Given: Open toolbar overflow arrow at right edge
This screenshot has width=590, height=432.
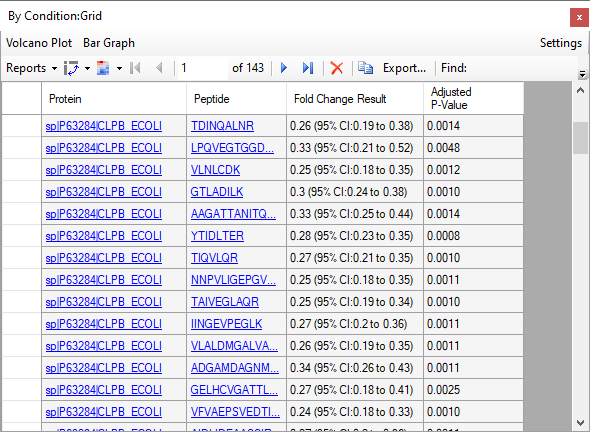Looking at the screenshot, I should [x=582, y=74].
